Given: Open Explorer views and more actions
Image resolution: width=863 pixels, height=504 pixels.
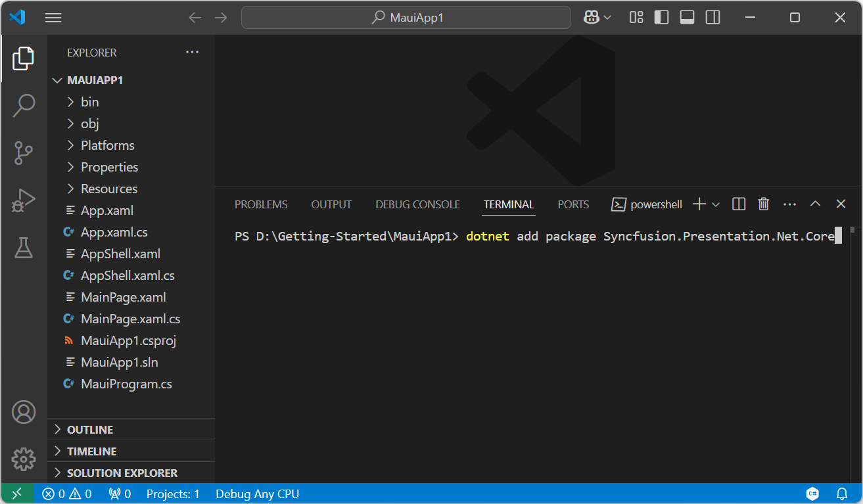Looking at the screenshot, I should (192, 53).
